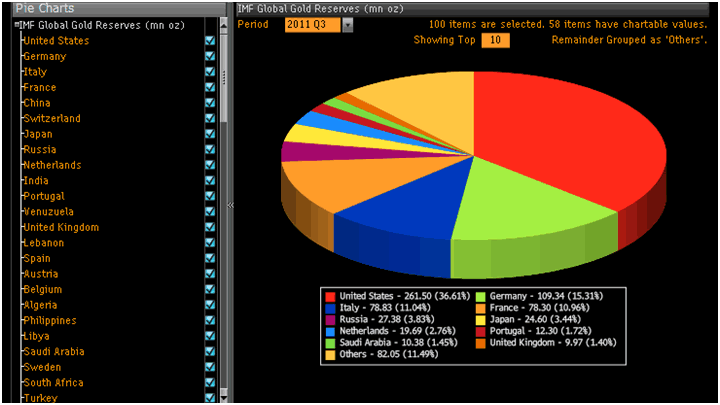720x405 pixels.
Task: Click the 2011 Q3 period field
Action: pos(312,25)
